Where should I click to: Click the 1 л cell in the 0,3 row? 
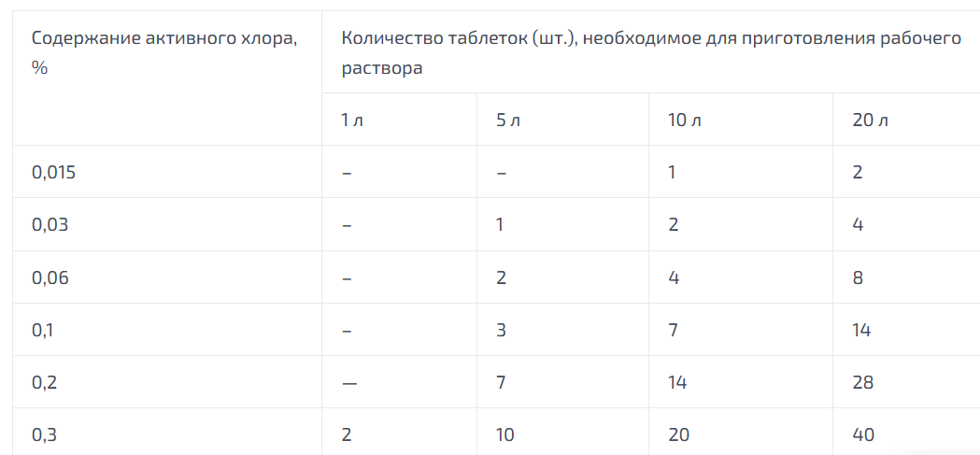348,434
